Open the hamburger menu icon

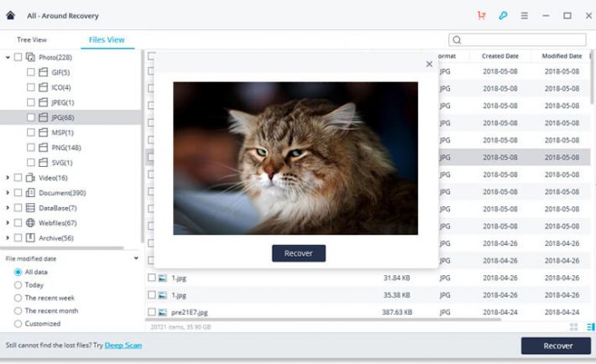524,16
